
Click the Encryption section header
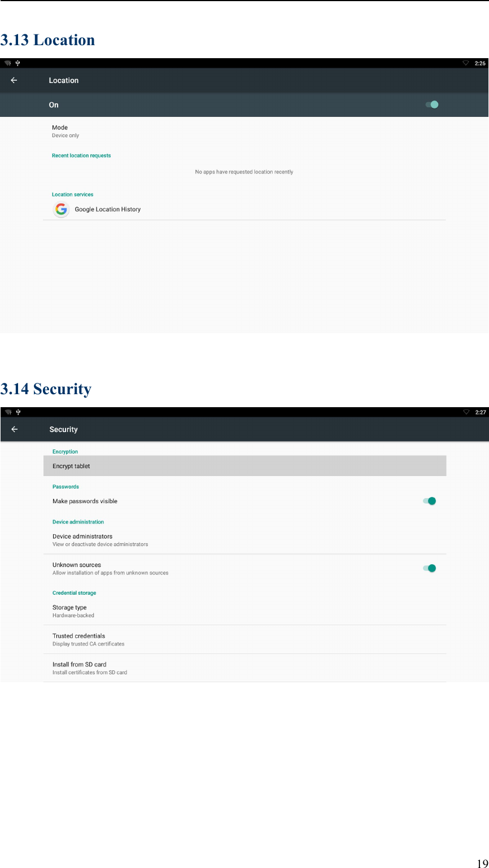click(x=65, y=451)
